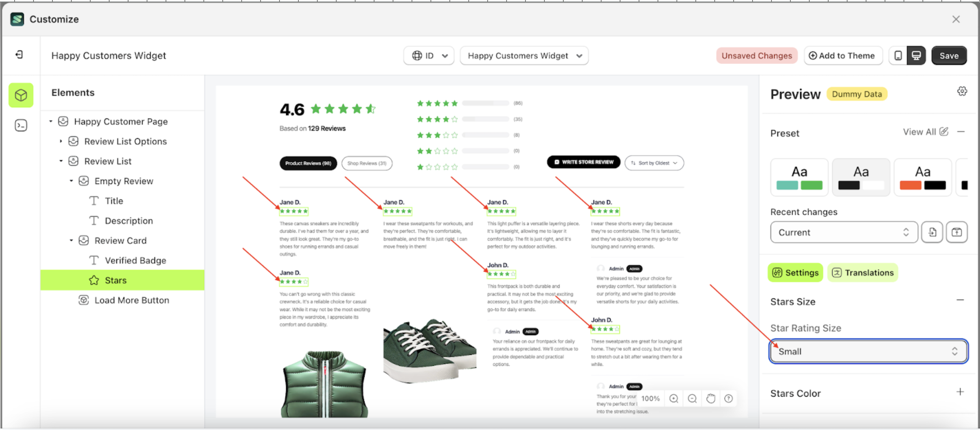This screenshot has width=980, height=430.
Task: Select Shop Reviews tab in preview
Action: click(367, 163)
